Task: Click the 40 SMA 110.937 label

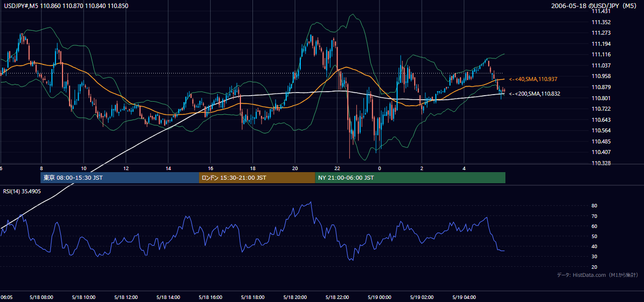Action: click(533, 80)
